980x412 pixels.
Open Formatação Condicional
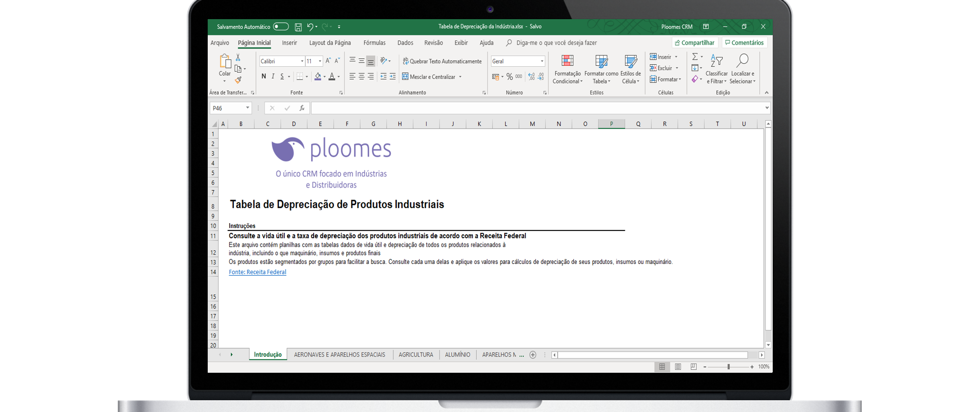(x=567, y=69)
